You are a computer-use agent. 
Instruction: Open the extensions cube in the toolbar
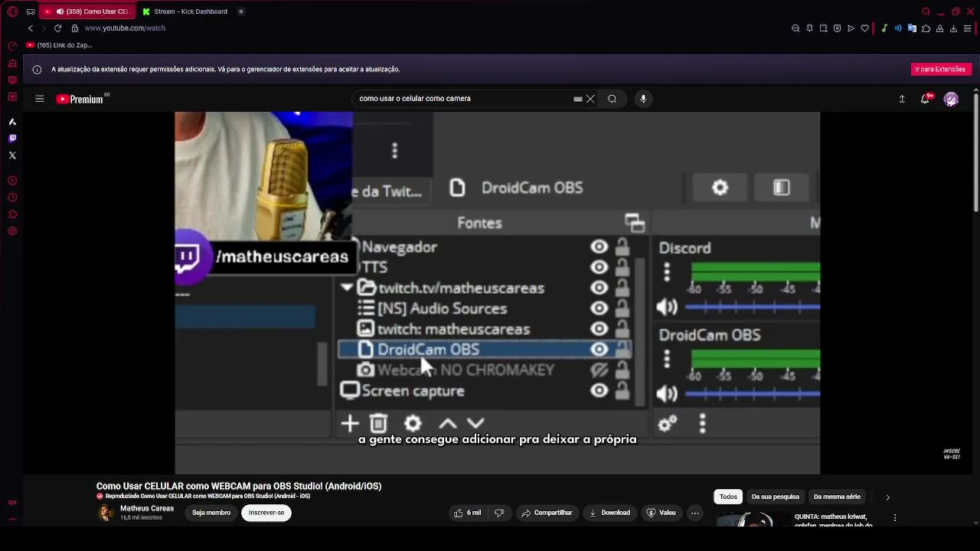tap(926, 28)
